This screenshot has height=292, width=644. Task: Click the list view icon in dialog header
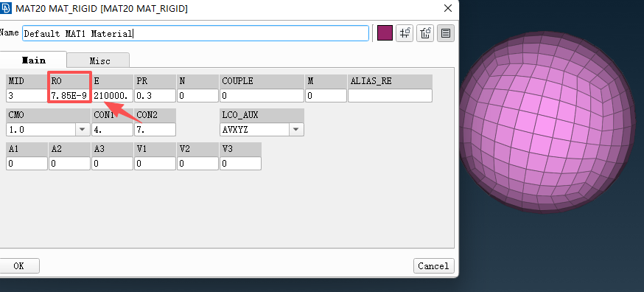[446, 33]
